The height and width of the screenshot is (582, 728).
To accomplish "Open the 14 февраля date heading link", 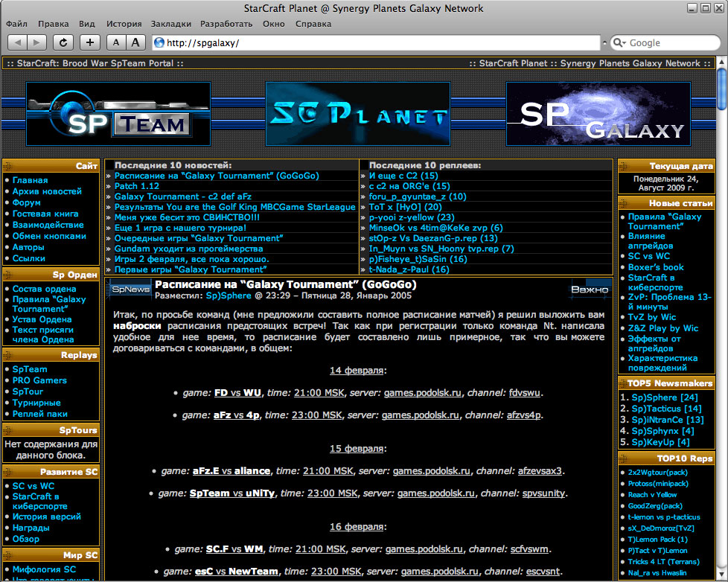I will tap(357, 371).
